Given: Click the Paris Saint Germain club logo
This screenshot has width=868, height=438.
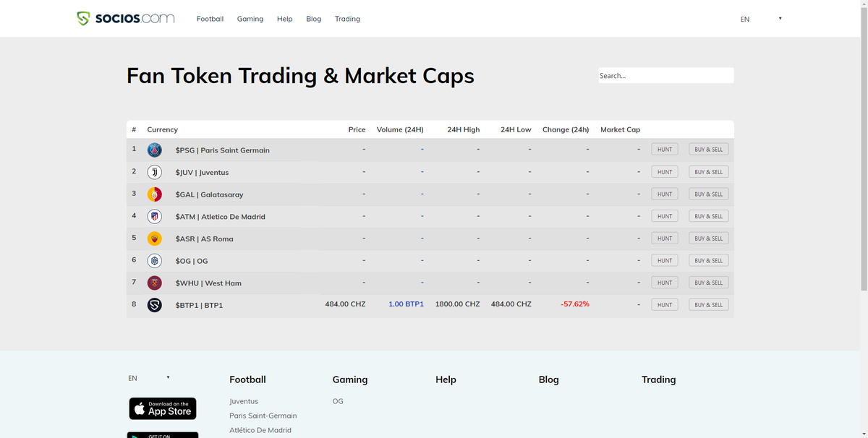Looking at the screenshot, I should pyautogui.click(x=155, y=150).
